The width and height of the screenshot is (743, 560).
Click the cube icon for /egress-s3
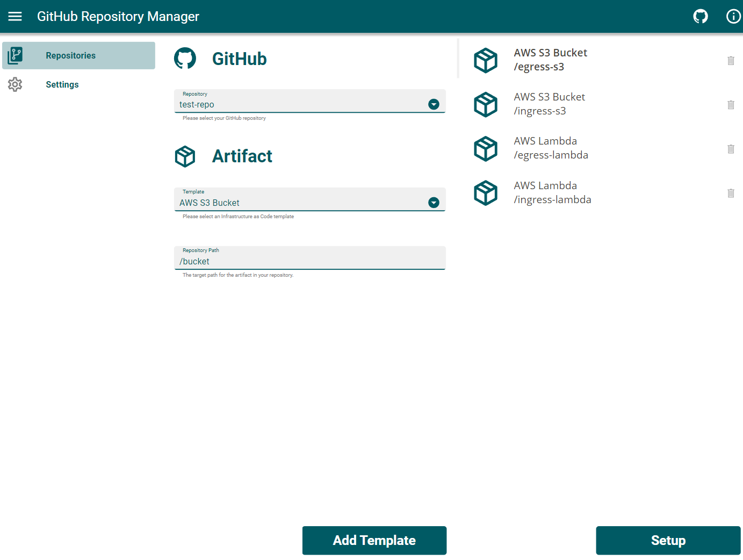[x=486, y=60]
